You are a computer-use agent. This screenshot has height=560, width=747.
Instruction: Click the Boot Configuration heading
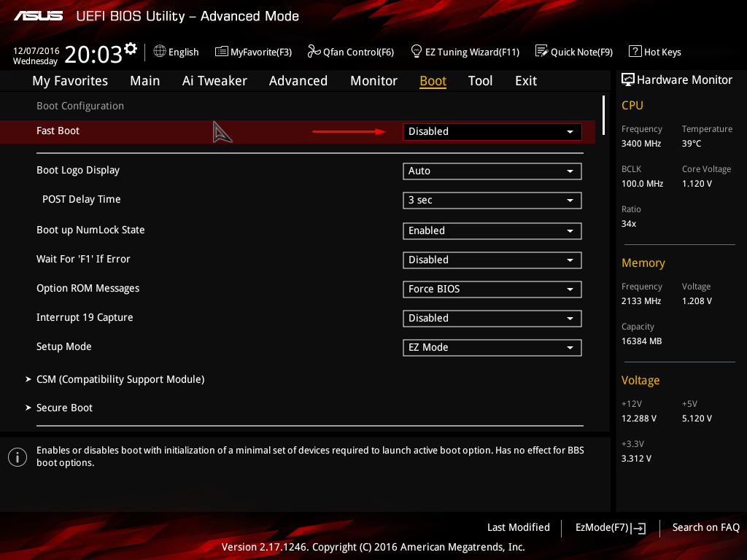(x=80, y=106)
